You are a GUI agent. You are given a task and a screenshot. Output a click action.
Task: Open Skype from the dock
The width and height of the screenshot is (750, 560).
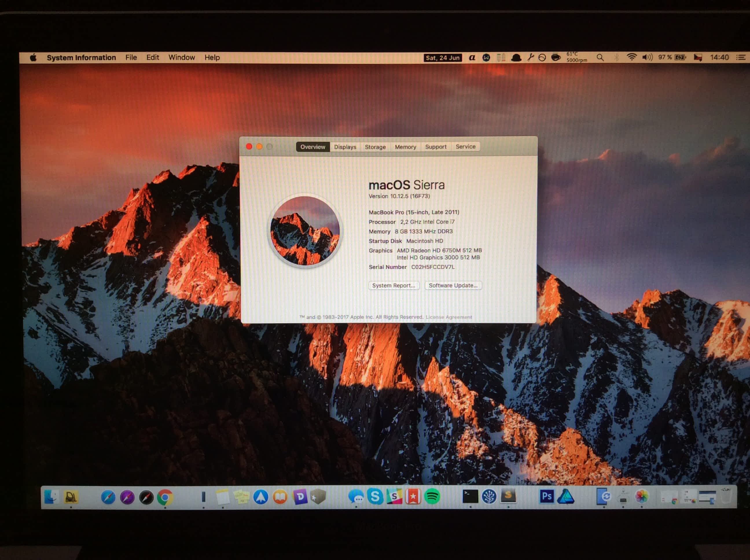375,497
